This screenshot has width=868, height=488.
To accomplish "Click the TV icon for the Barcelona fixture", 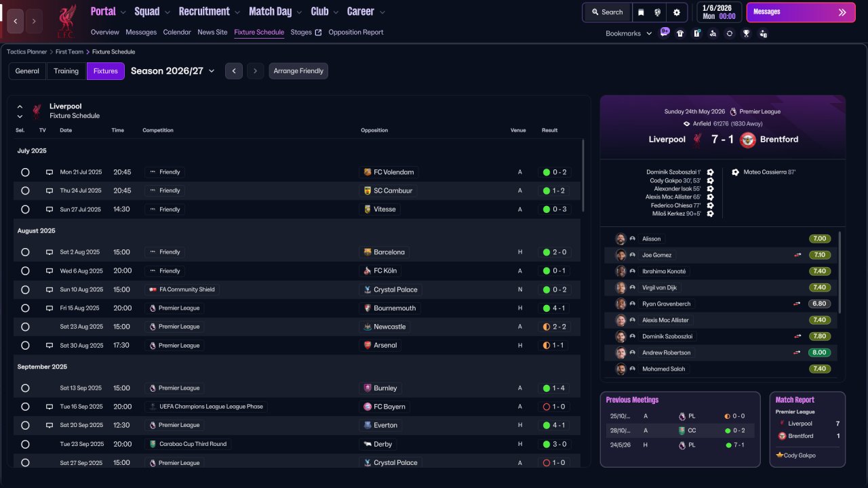I will (x=50, y=252).
